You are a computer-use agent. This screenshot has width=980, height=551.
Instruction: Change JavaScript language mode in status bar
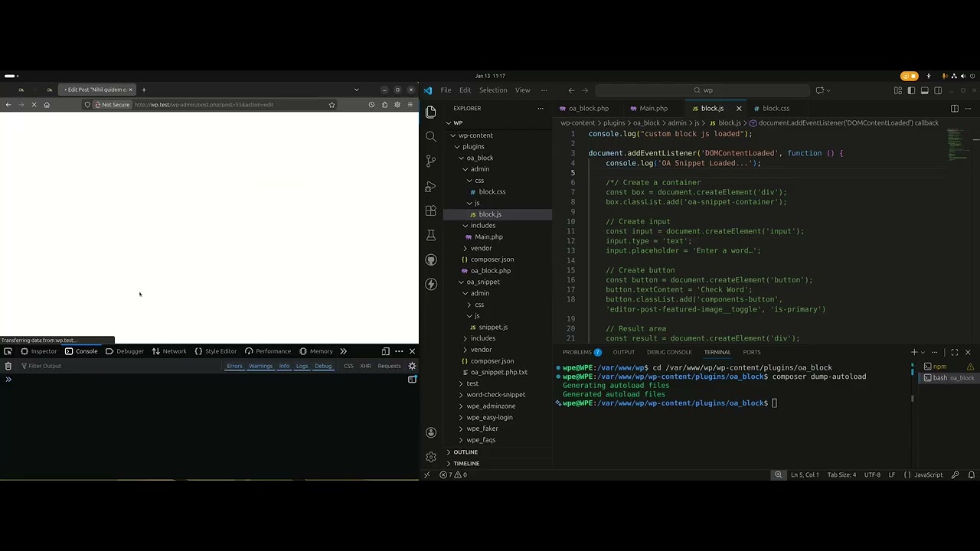pos(928,475)
